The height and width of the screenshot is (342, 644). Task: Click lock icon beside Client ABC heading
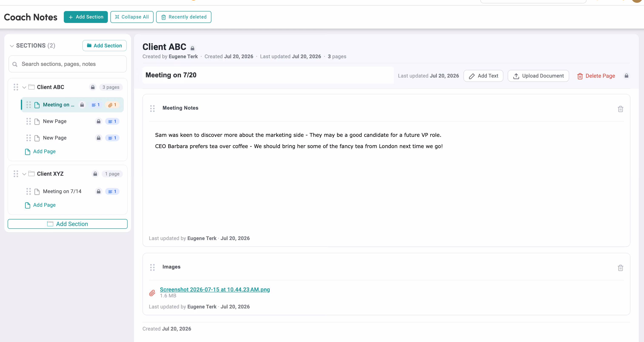tap(192, 48)
